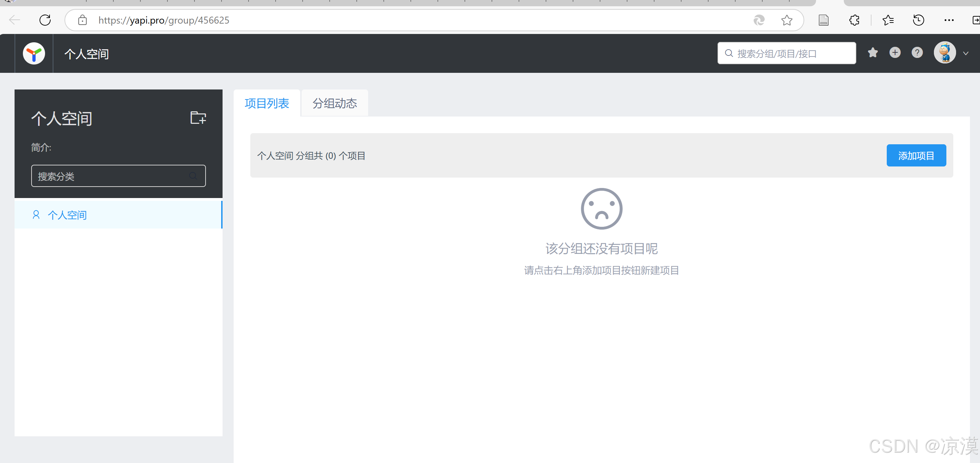Click the plus icon to add new

[895, 53]
